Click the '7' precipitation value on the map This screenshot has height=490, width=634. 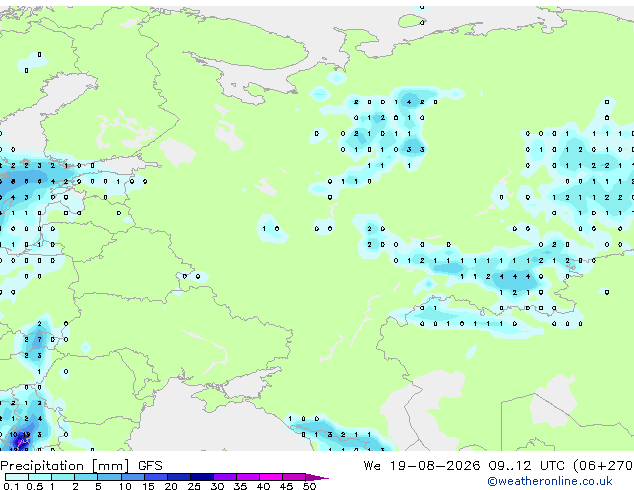39,340
